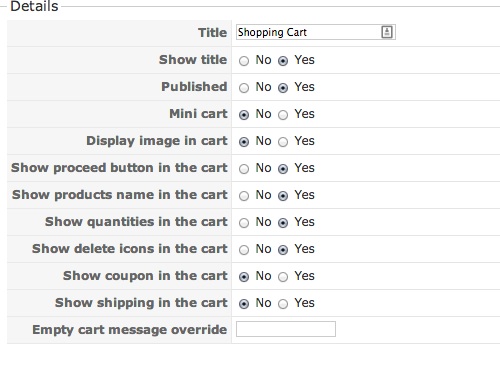Screen dimensions: 500x378
Task: Choose No for Show quantities in cart
Action: (x=244, y=223)
